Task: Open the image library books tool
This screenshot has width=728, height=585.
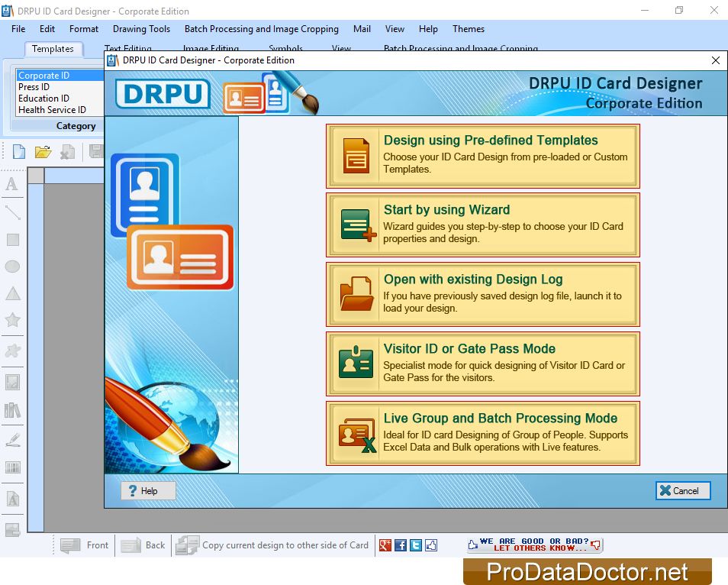Action: [x=12, y=410]
